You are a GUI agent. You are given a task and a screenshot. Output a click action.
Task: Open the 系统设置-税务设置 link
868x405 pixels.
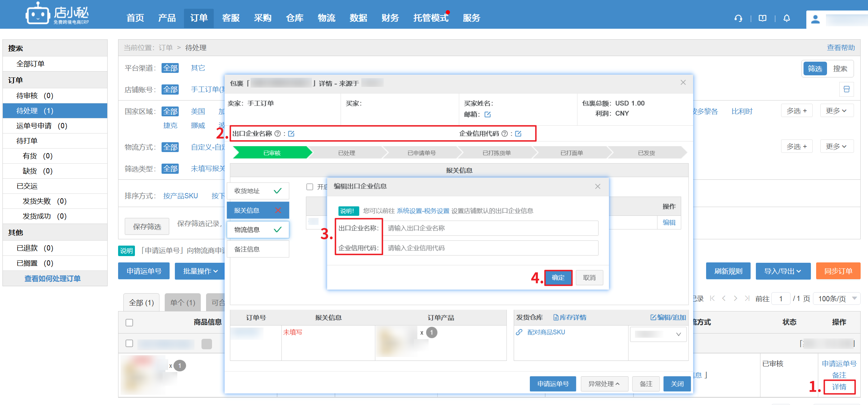[x=423, y=211]
